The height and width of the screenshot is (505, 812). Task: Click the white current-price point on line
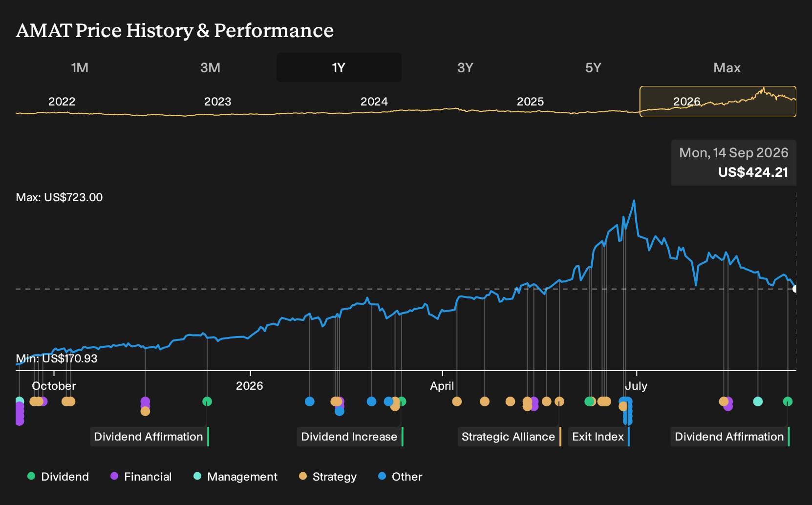click(795, 289)
